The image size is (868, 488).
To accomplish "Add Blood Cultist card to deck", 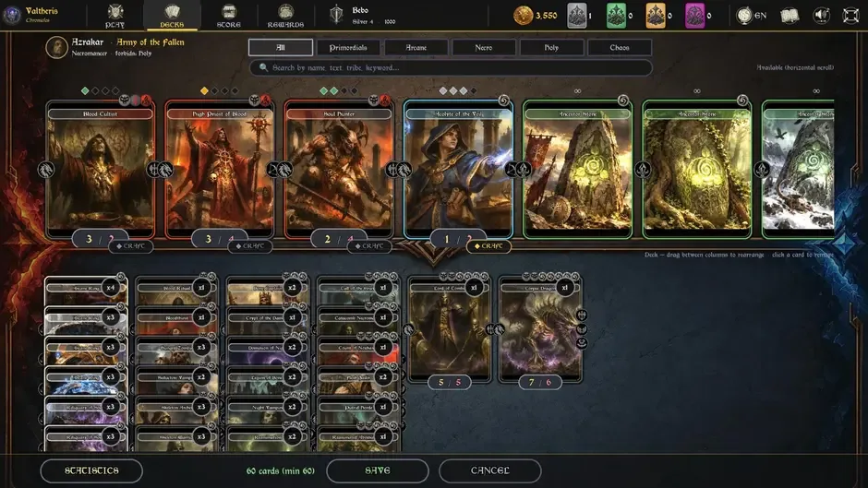I will [101, 172].
